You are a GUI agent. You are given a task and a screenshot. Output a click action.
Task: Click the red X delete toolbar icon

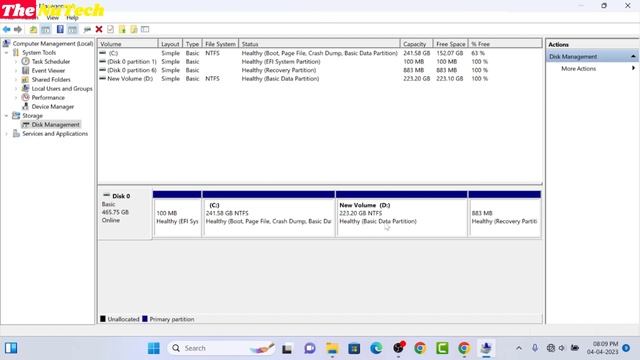(99, 29)
